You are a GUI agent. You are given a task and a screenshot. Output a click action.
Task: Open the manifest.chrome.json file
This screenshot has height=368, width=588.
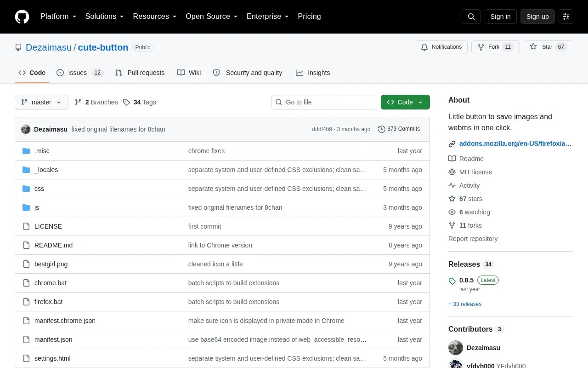[x=65, y=321]
